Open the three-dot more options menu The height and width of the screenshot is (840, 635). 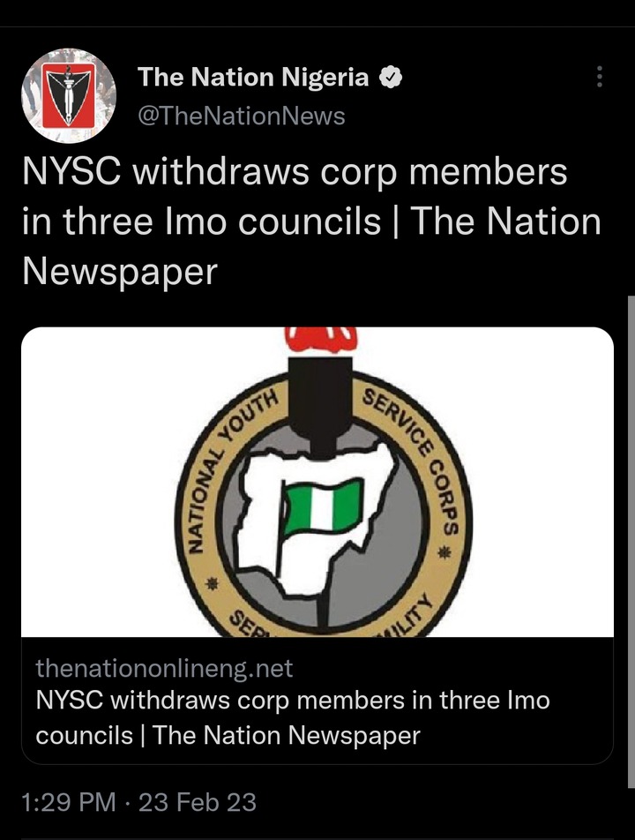pyautogui.click(x=600, y=77)
